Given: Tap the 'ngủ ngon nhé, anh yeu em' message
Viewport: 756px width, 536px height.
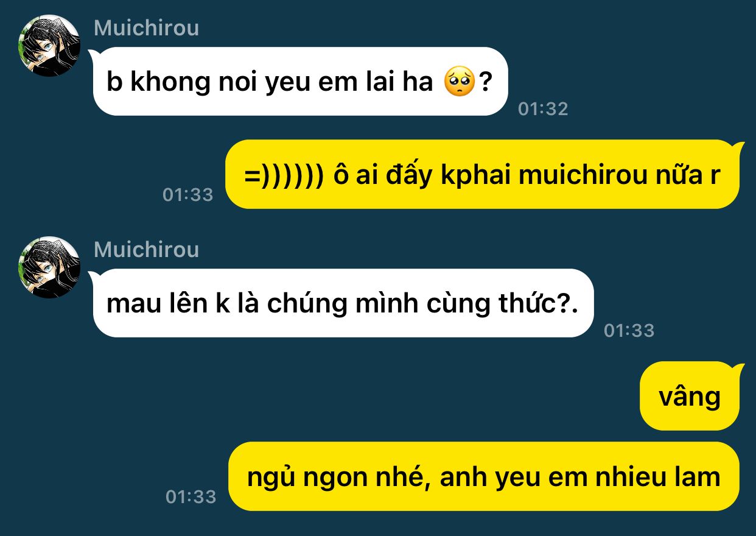Looking at the screenshot, I should coord(483,476).
